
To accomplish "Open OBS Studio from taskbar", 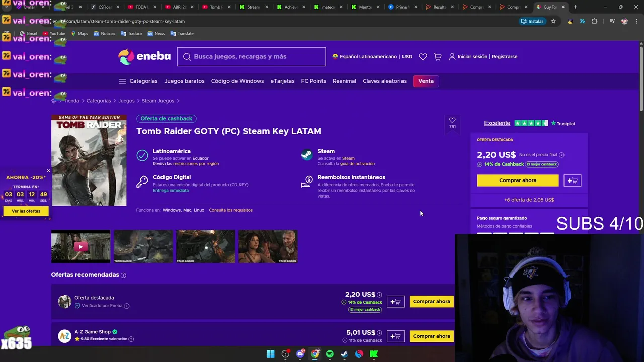I will 285,354.
